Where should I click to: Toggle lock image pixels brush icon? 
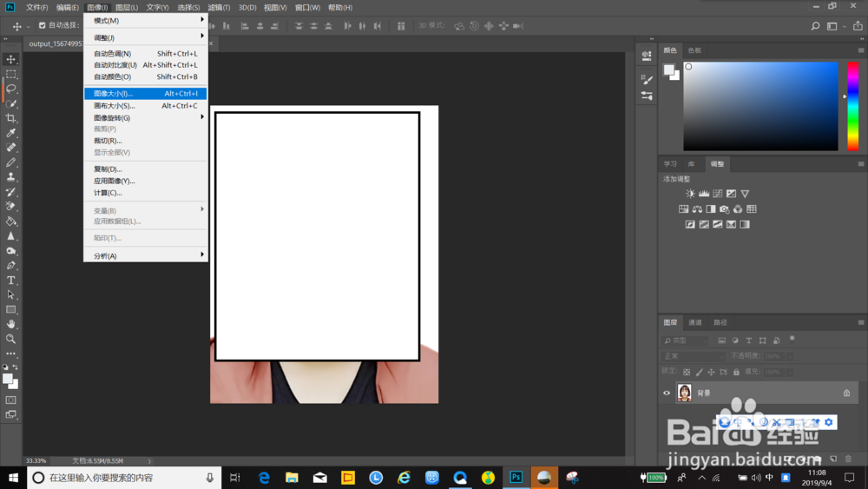tap(699, 372)
